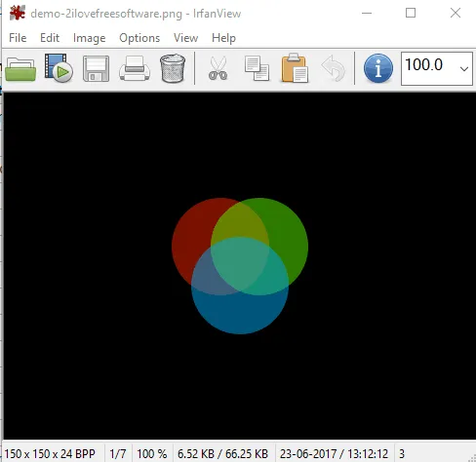The width and height of the screenshot is (476, 462).
Task: Click the Delete trash bin icon
Action: pos(173,68)
